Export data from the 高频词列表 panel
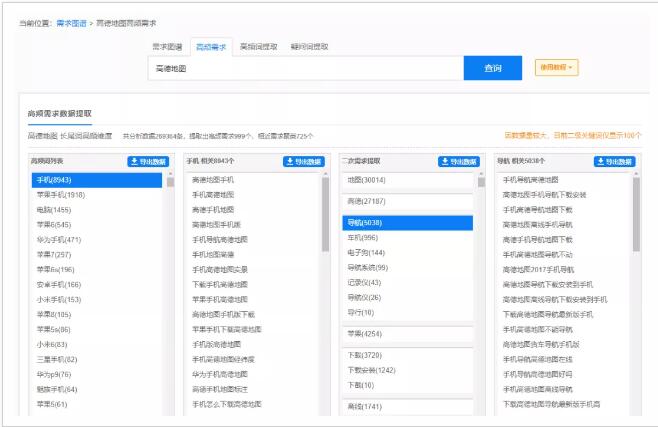The height and width of the screenshot is (427, 658). [x=148, y=161]
